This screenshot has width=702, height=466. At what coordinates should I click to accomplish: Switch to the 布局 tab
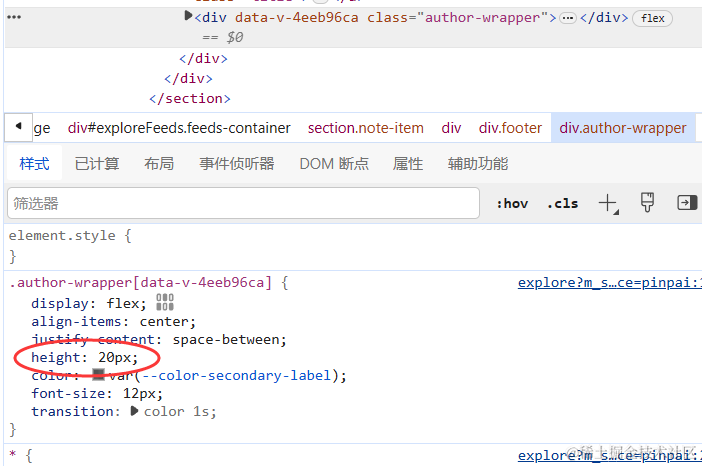159,163
